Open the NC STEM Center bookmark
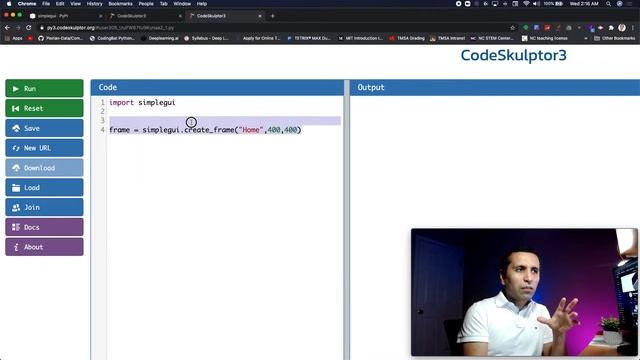640x360 pixels. tap(492, 38)
